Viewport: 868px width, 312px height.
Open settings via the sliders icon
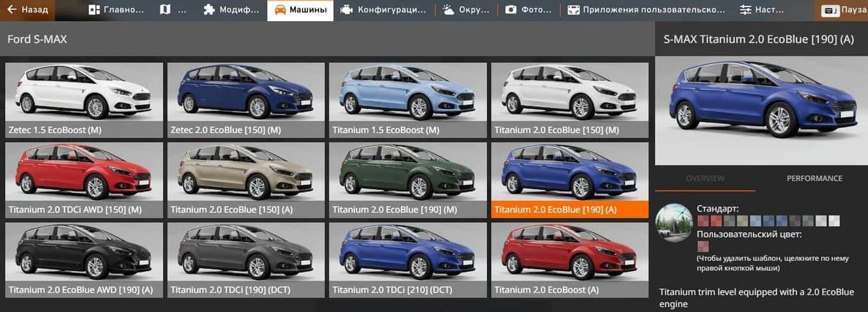[x=745, y=10]
